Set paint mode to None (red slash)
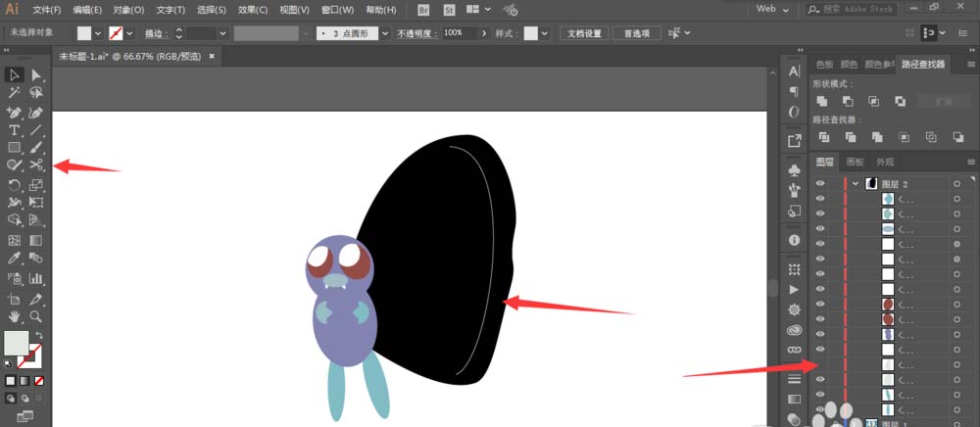980x427 pixels. (x=39, y=381)
